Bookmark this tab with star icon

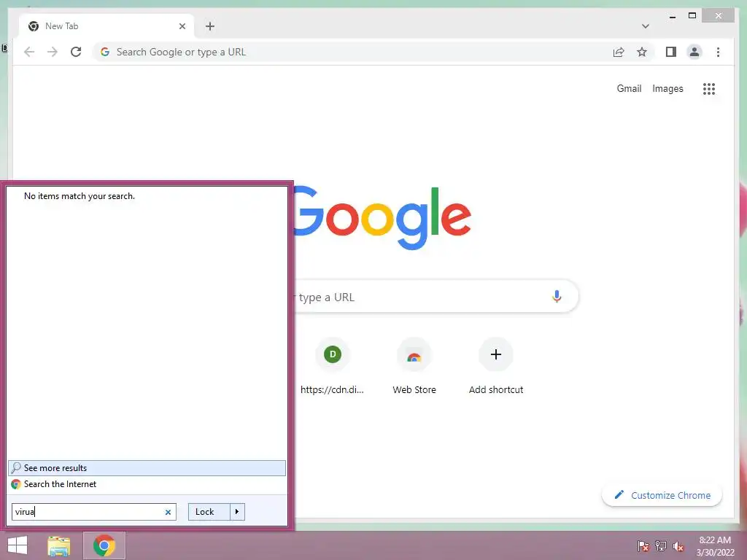[642, 52]
